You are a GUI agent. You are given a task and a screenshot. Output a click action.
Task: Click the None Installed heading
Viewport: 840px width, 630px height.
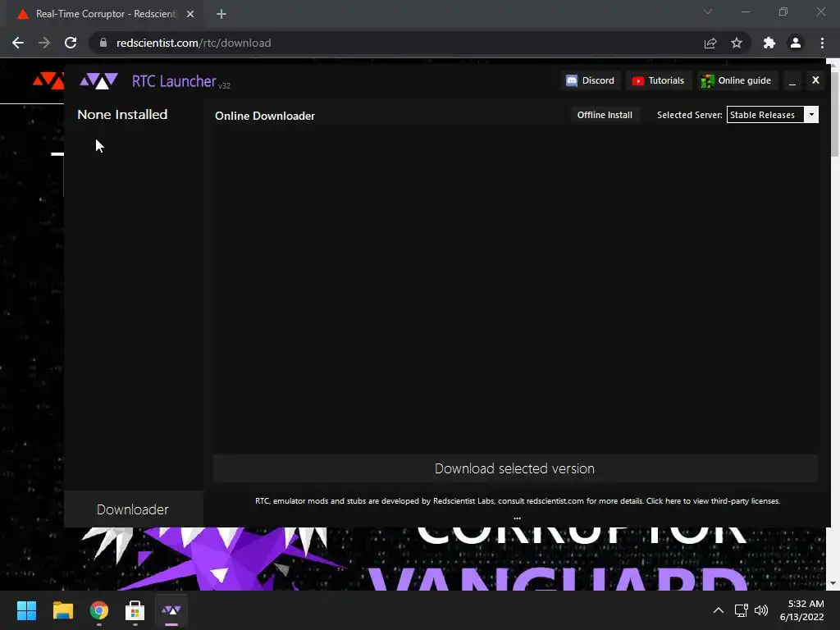click(123, 115)
